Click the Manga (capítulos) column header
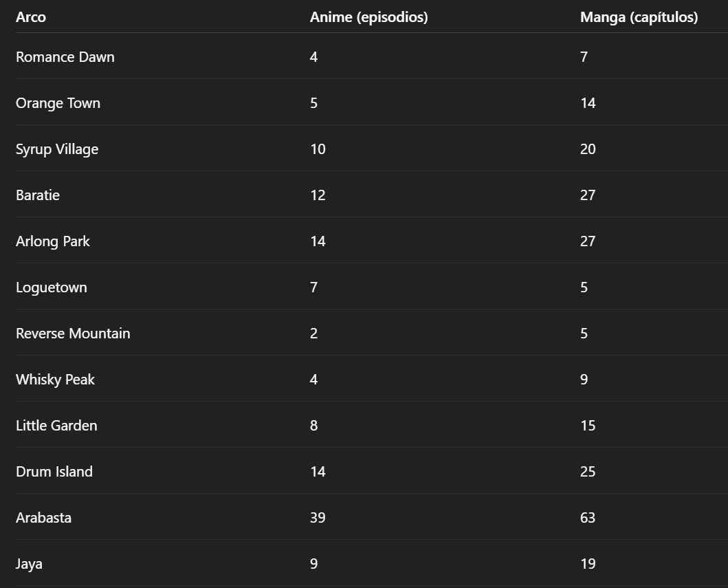The image size is (728, 588). coord(639,17)
